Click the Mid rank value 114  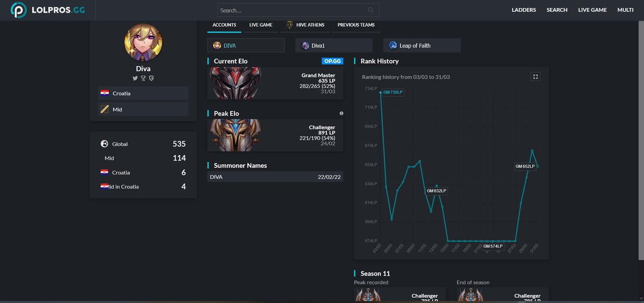tap(179, 158)
